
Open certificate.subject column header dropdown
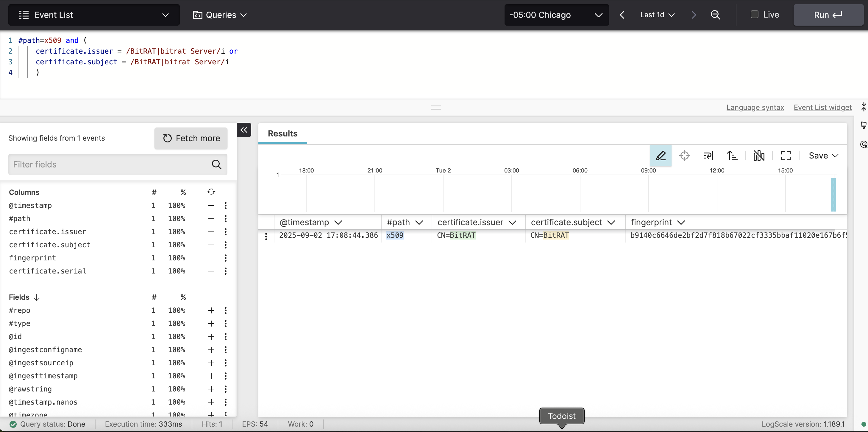click(611, 223)
